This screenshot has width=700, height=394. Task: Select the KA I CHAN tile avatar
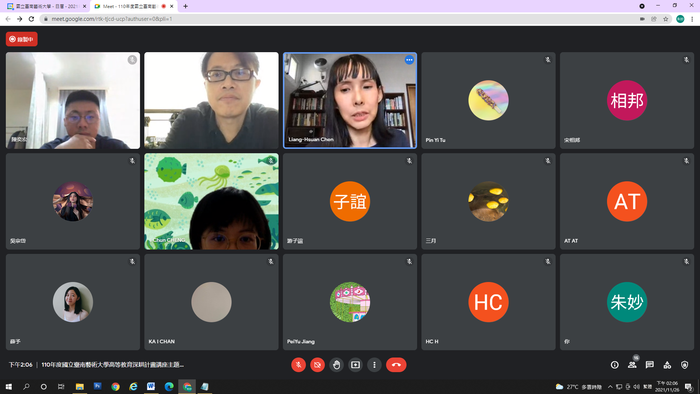pyautogui.click(x=212, y=302)
